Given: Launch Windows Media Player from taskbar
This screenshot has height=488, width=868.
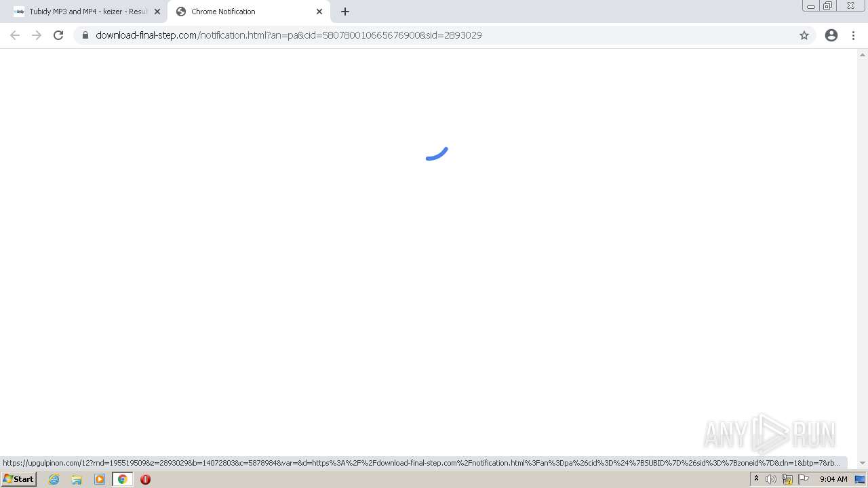Looking at the screenshot, I should tap(100, 479).
